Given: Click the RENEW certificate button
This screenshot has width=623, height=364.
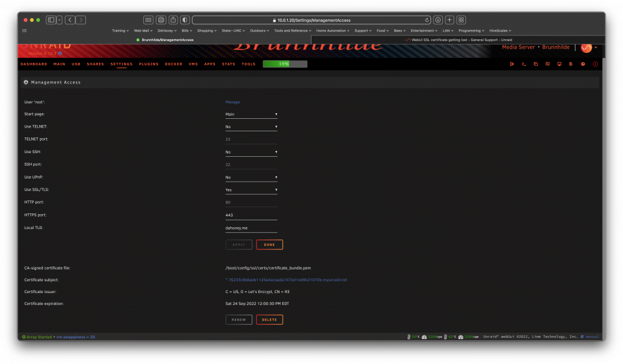Looking at the screenshot, I should coord(239,320).
